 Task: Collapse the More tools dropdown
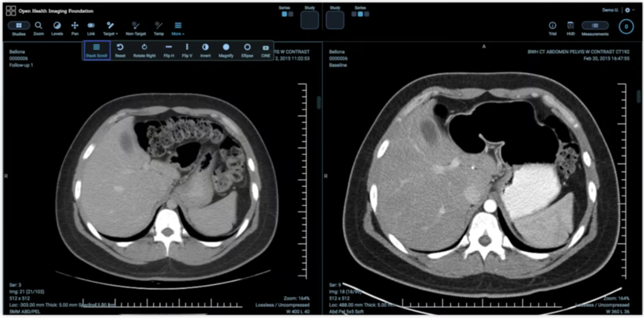click(178, 28)
